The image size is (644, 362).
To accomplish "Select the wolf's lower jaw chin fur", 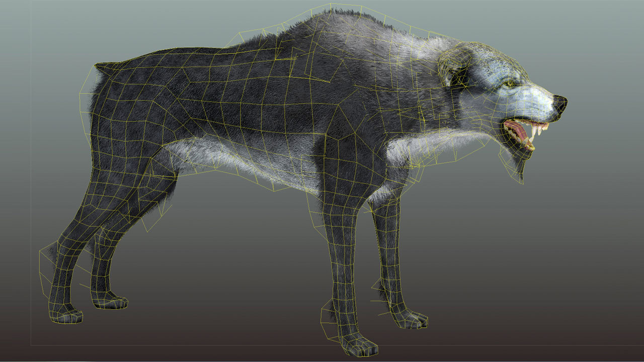I will point(518,163).
